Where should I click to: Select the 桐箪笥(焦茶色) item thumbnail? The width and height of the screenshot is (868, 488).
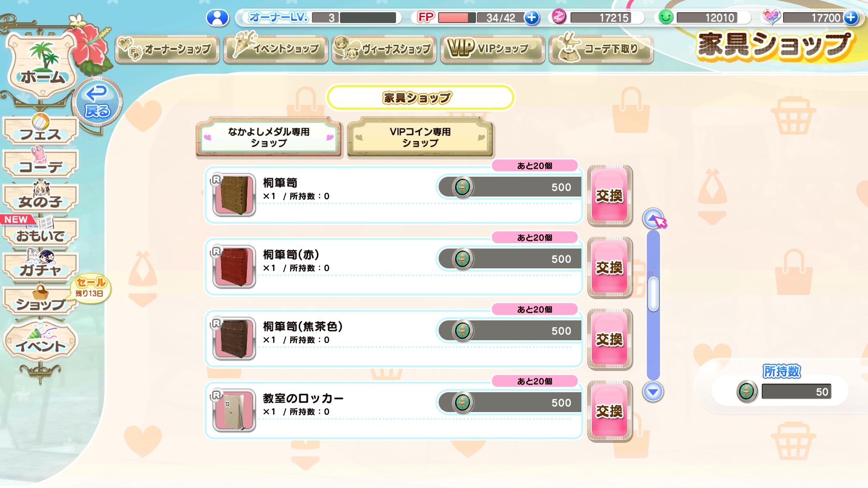coord(234,338)
